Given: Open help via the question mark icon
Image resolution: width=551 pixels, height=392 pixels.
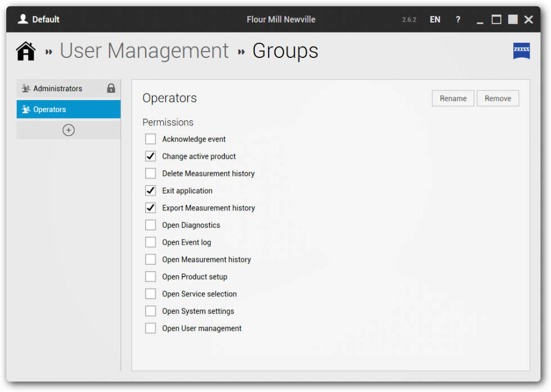Looking at the screenshot, I should (458, 20).
